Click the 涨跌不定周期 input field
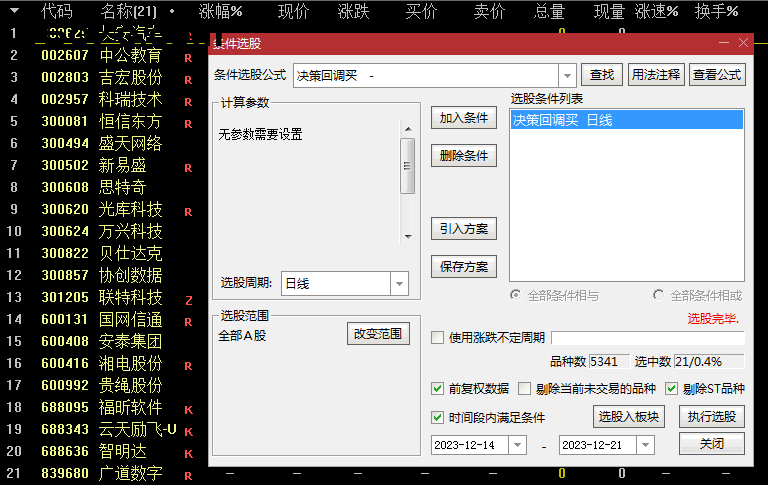Image resolution: width=768 pixels, height=485 pixels. (x=648, y=338)
